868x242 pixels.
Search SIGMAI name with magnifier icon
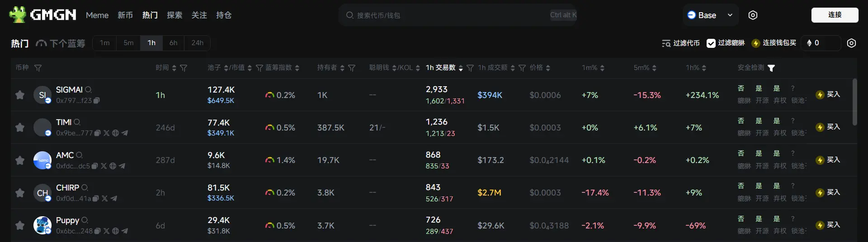89,90
